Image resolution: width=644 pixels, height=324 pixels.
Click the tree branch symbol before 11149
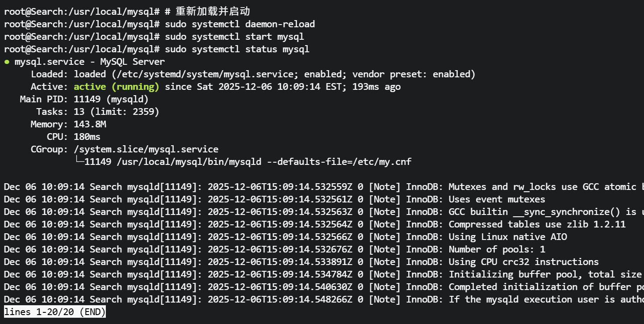pyautogui.click(x=79, y=162)
